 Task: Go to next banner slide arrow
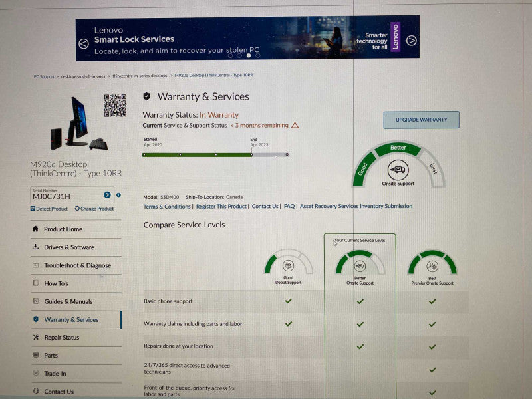coord(411,41)
